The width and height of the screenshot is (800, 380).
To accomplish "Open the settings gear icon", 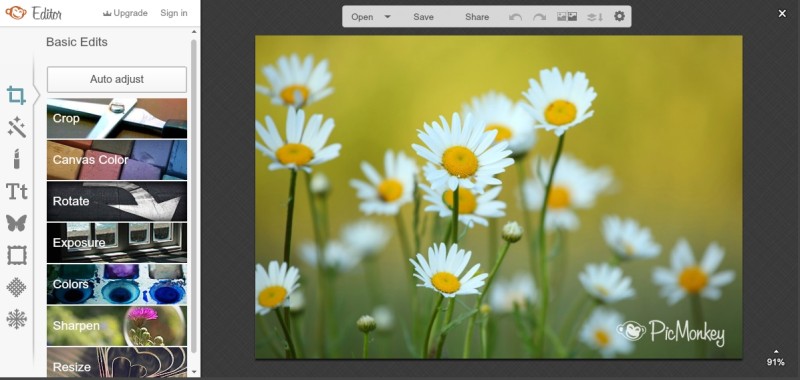I will click(619, 16).
